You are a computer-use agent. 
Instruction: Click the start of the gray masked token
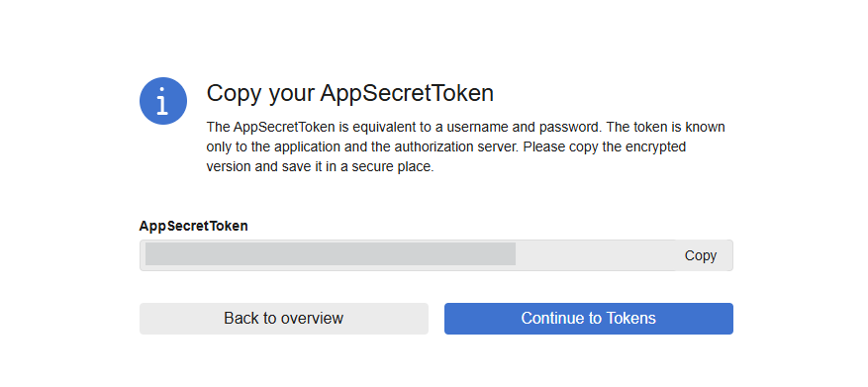[x=149, y=253]
